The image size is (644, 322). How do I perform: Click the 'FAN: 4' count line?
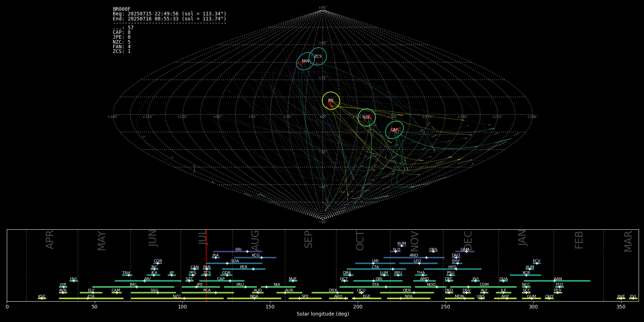(x=122, y=47)
